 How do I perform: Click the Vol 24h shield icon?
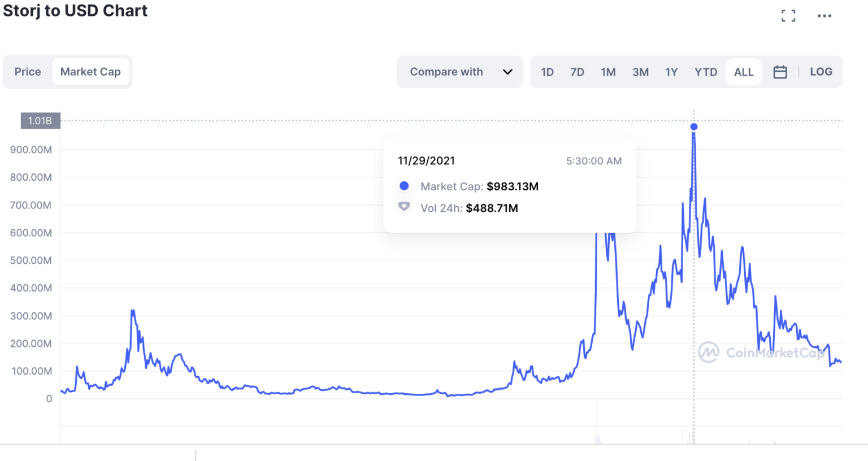404,207
